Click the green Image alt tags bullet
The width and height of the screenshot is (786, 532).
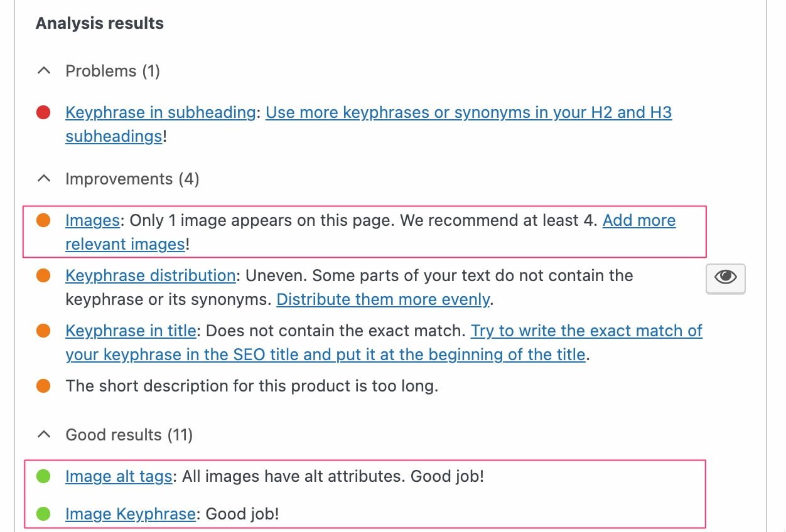click(x=43, y=477)
